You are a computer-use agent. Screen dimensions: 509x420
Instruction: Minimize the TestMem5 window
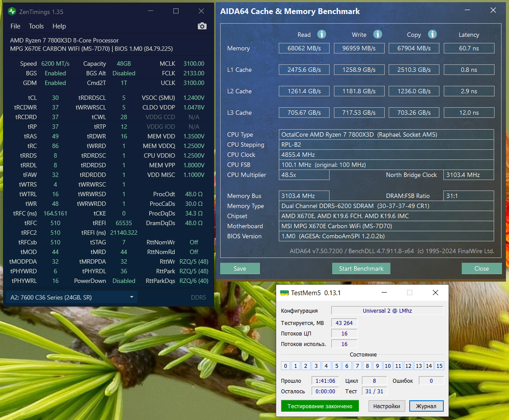pyautogui.click(x=384, y=293)
